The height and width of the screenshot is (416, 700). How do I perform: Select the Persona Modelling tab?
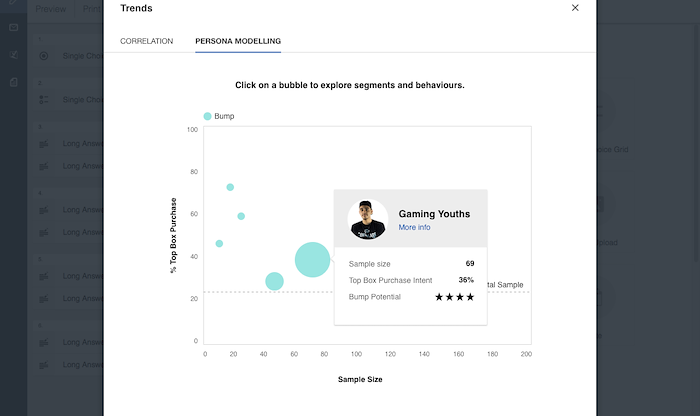coord(238,41)
